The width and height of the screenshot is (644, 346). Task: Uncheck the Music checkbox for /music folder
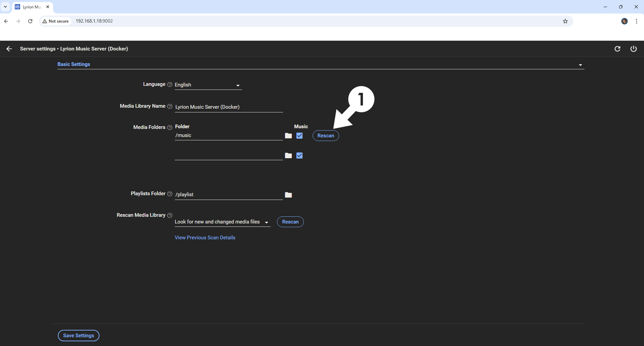tap(299, 136)
